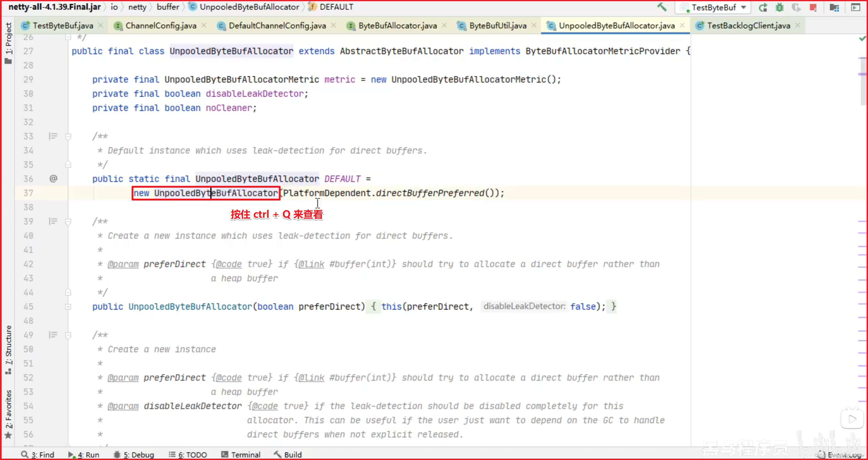Click the 'io' breadcrumb segment
The image size is (868, 460).
click(114, 7)
